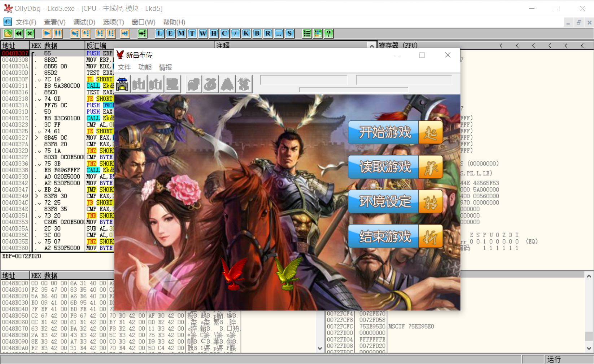Show Patches via the slash button
594x364 pixels.
235,34
